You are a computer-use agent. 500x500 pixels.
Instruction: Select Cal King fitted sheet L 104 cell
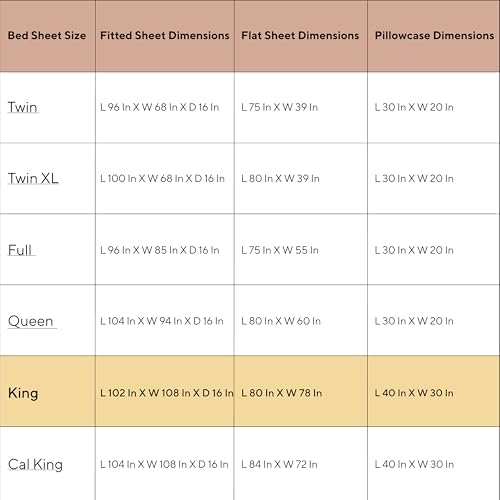click(x=164, y=464)
